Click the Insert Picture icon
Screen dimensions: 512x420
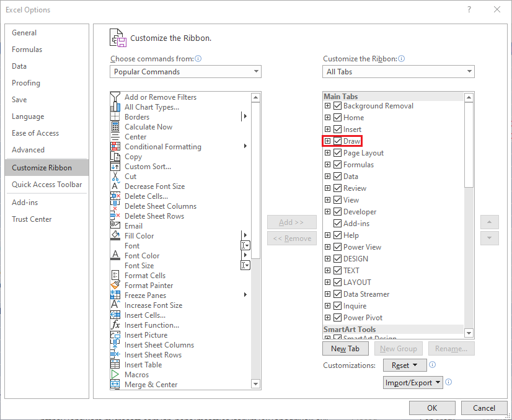coord(115,335)
